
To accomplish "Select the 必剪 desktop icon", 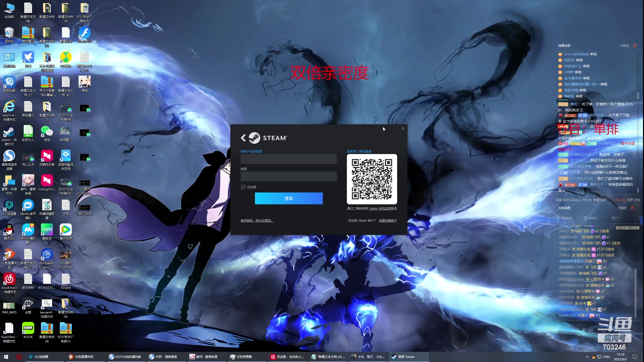I will tap(28, 306).
